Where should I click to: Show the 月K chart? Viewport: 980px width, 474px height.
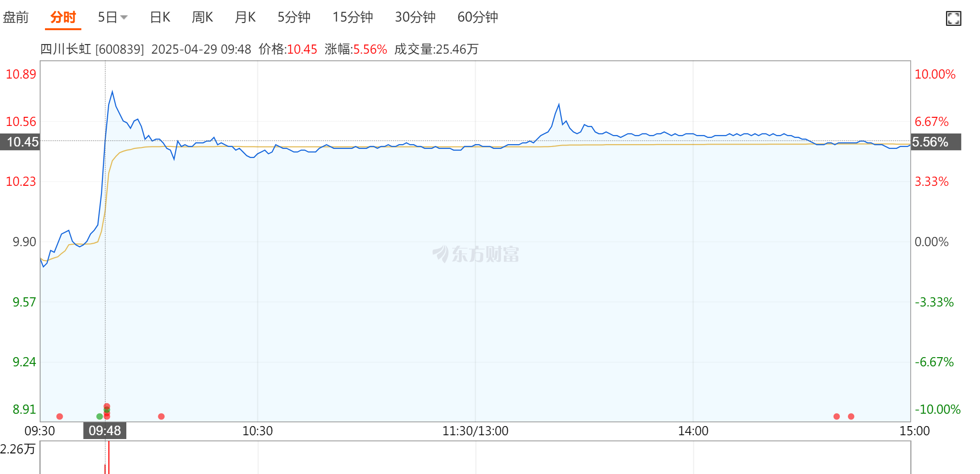(245, 17)
